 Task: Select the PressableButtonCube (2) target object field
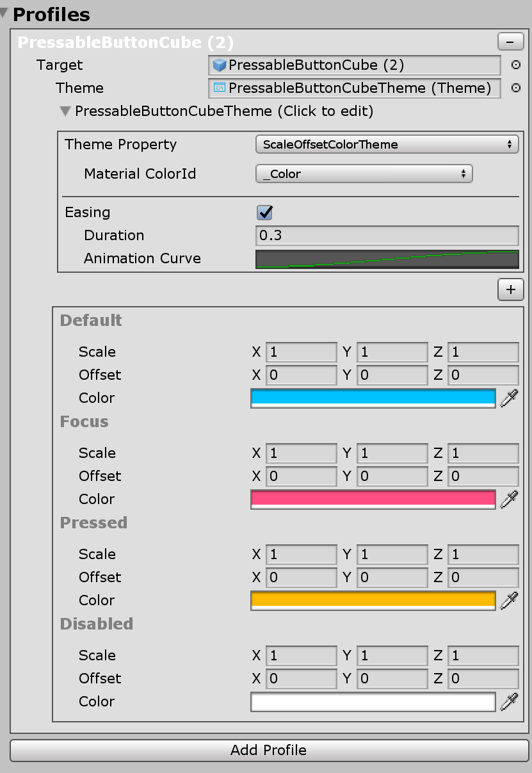pos(355,65)
